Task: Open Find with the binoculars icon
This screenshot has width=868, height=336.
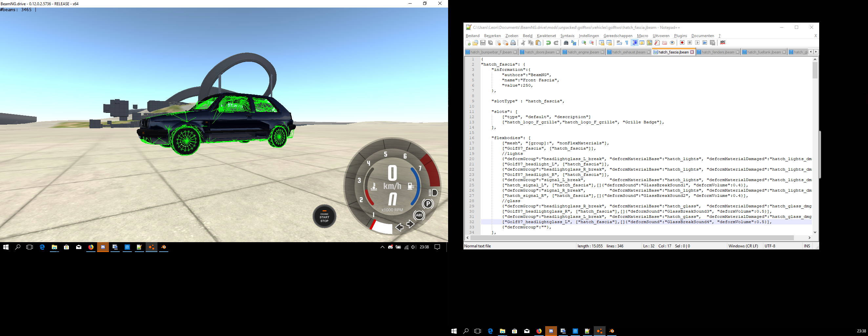Action: point(566,42)
